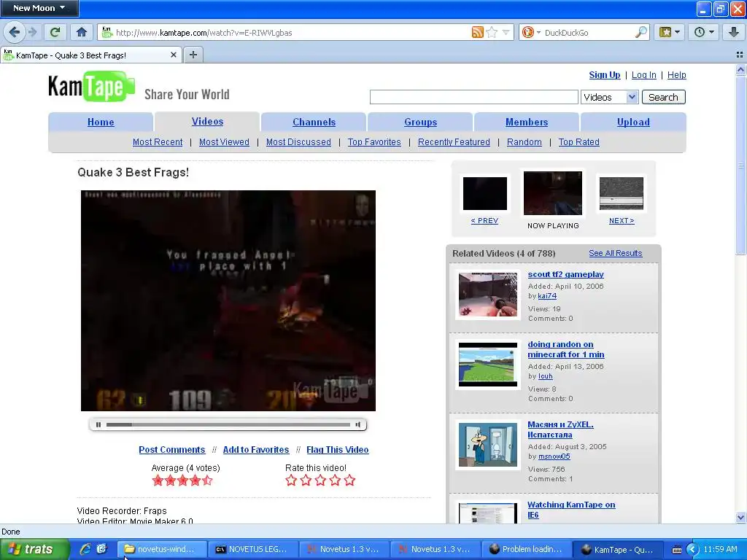
Task: Open Top Favorites videos
Action: coord(374,142)
